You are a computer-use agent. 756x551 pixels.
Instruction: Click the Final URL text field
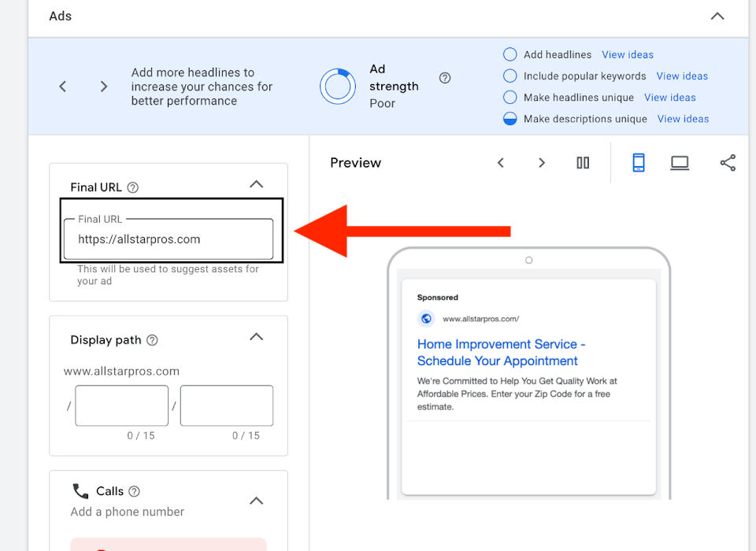[169, 239]
